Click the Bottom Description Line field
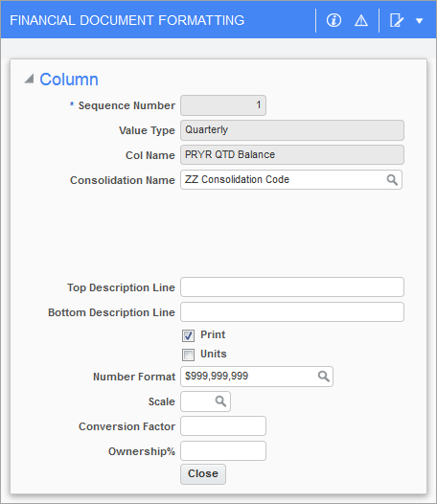437x504 pixels. click(292, 311)
